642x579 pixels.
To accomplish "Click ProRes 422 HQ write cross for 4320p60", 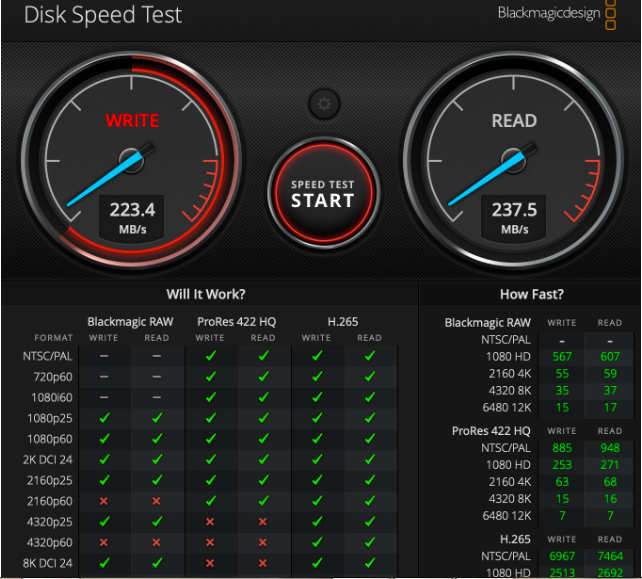I will (210, 542).
